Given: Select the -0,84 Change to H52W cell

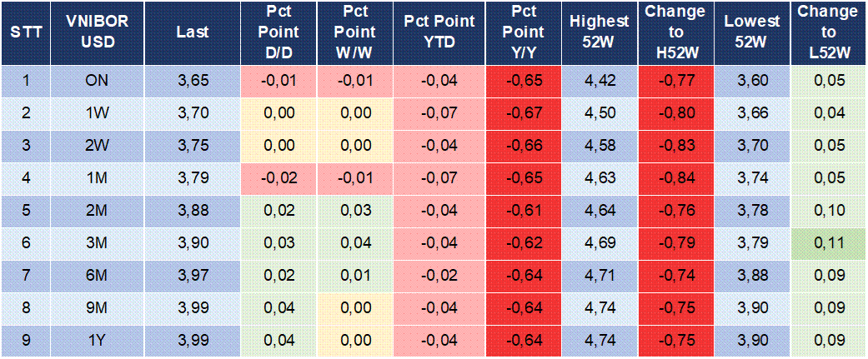Looking at the screenshot, I should coord(675,178).
